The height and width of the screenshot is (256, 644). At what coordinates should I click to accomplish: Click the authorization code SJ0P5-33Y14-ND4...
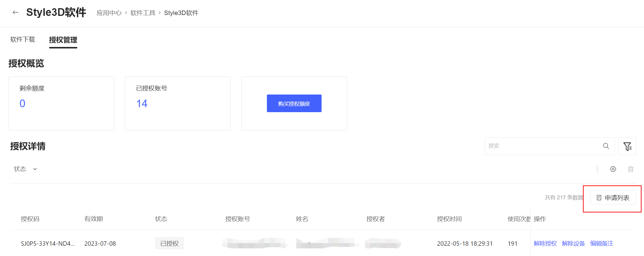click(x=48, y=244)
